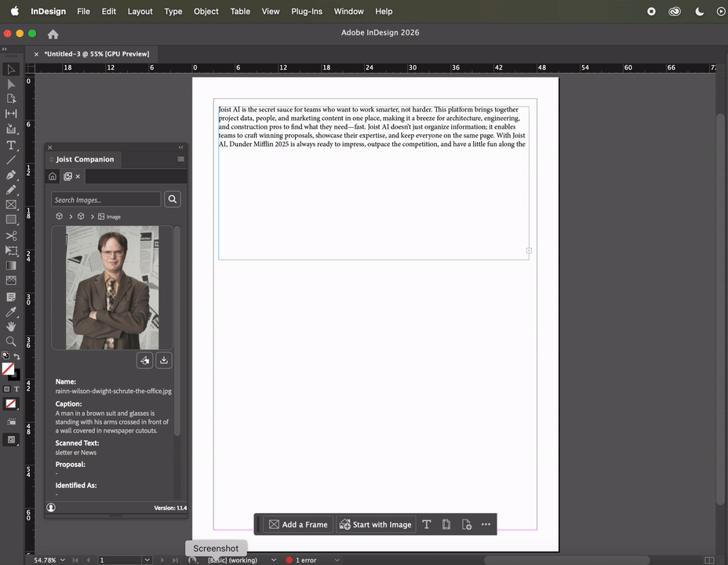
Task: Select the Selection tool arrow
Action: (x=11, y=70)
